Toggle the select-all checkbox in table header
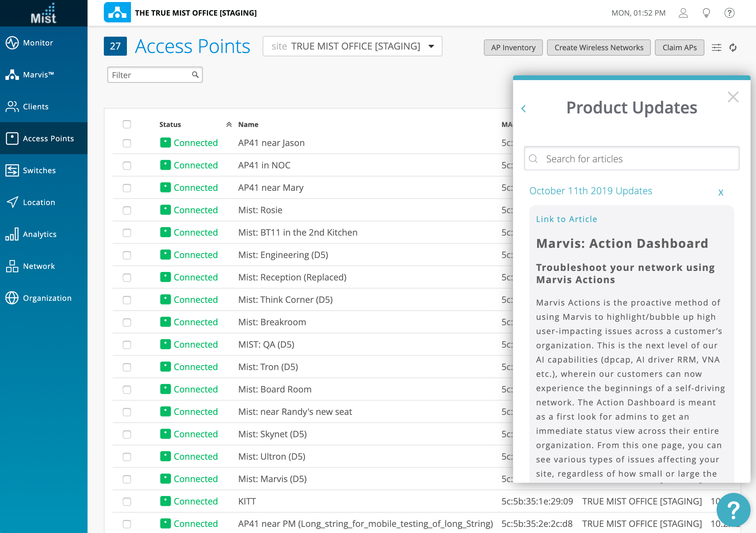Image resolution: width=756 pixels, height=533 pixels. click(127, 124)
